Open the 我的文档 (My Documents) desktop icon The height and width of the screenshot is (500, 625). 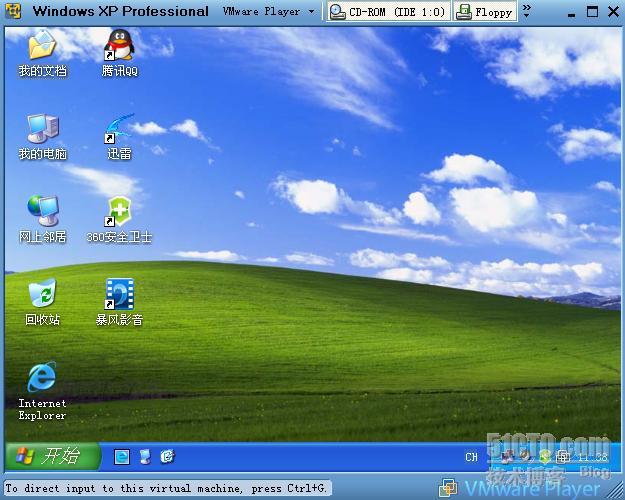42,53
